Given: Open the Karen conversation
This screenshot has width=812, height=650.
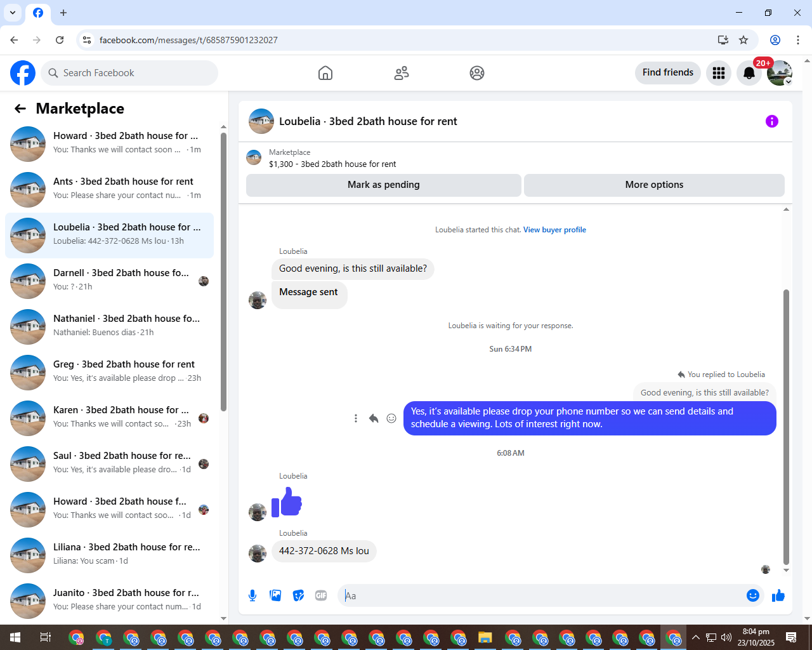Looking at the screenshot, I should coord(109,418).
